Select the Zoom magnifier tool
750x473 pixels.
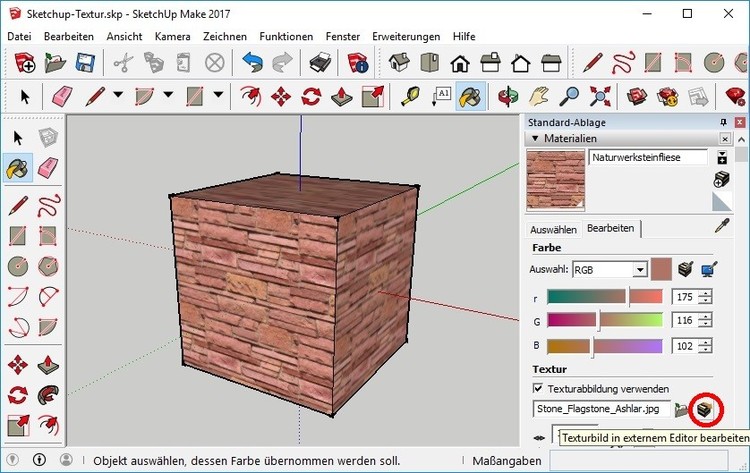569,96
